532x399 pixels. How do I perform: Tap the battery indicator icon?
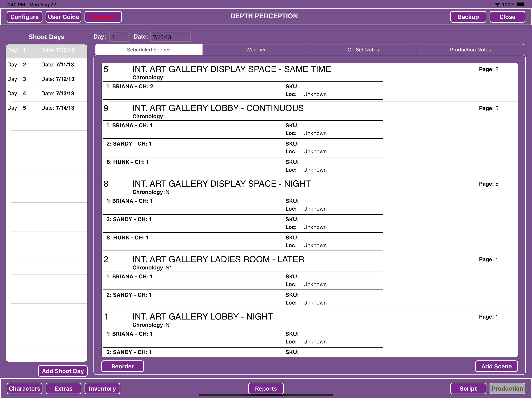pos(521,4)
